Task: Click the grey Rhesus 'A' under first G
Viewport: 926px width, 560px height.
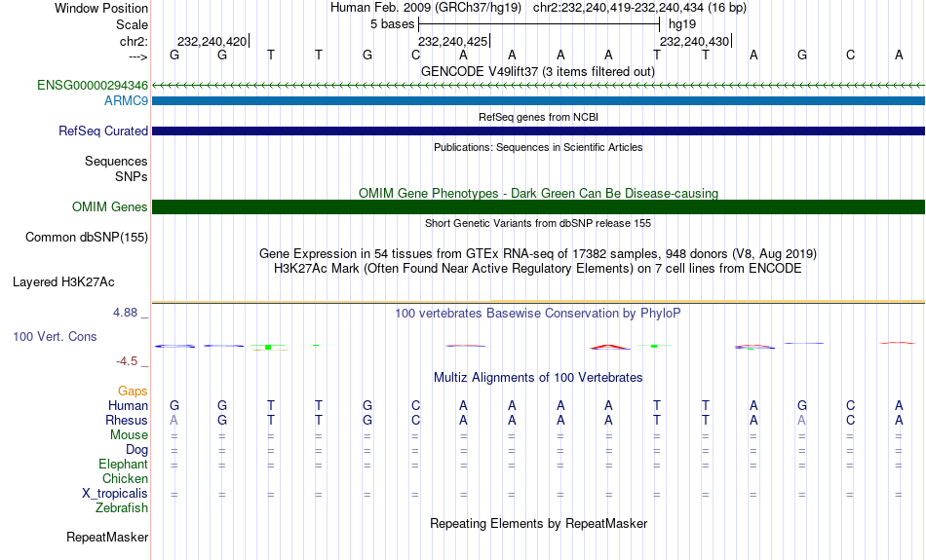Action: [174, 420]
